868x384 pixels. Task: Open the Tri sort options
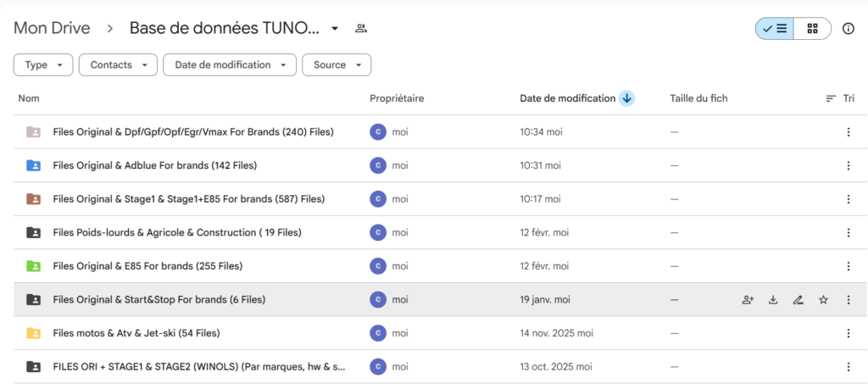(x=840, y=98)
